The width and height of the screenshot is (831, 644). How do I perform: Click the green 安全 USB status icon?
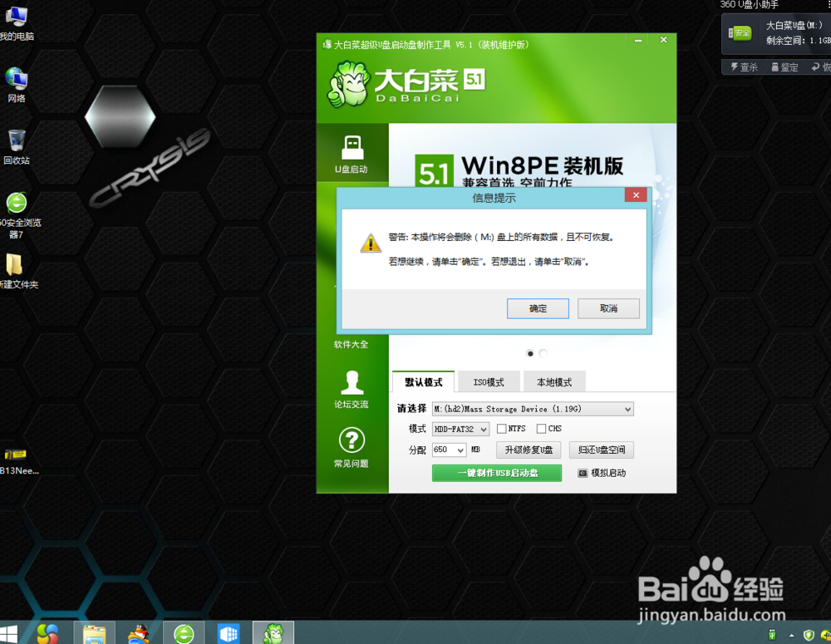point(740,33)
